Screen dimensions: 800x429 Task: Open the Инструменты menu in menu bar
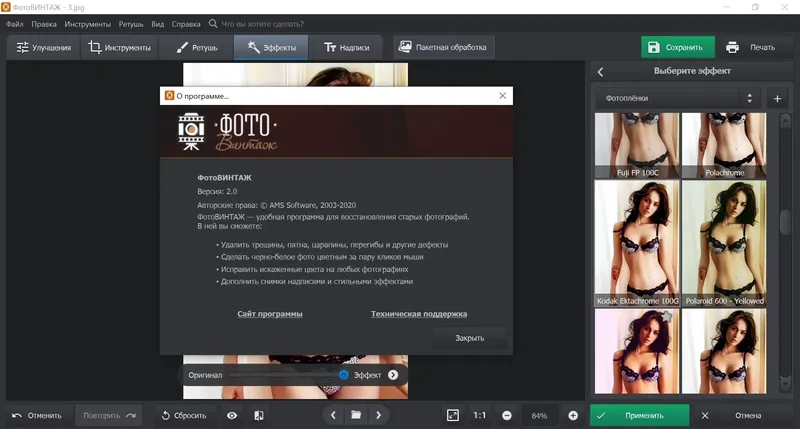tap(87, 24)
